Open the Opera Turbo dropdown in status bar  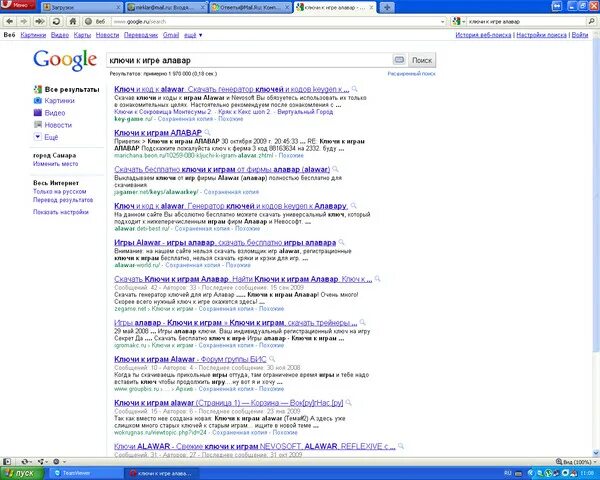59,462
